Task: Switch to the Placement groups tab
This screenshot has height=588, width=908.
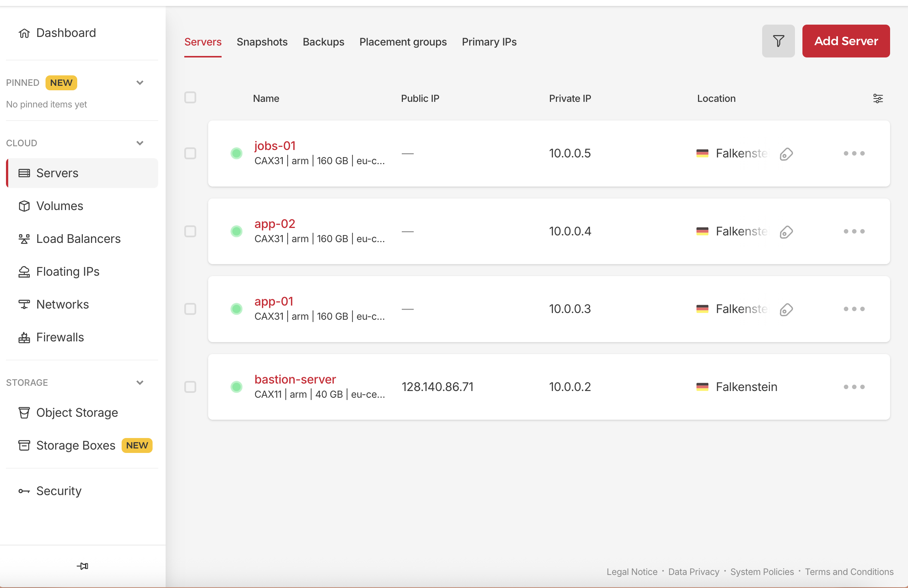Action: point(403,41)
